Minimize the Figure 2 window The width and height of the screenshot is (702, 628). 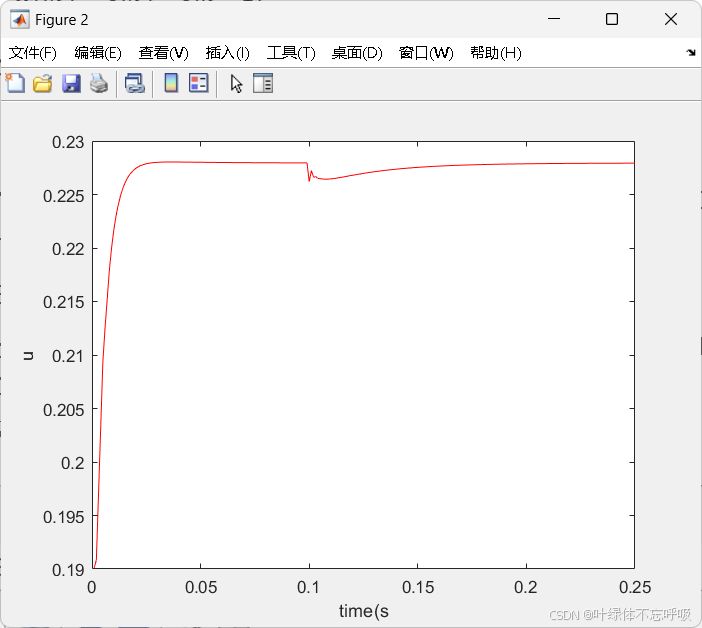point(554,19)
